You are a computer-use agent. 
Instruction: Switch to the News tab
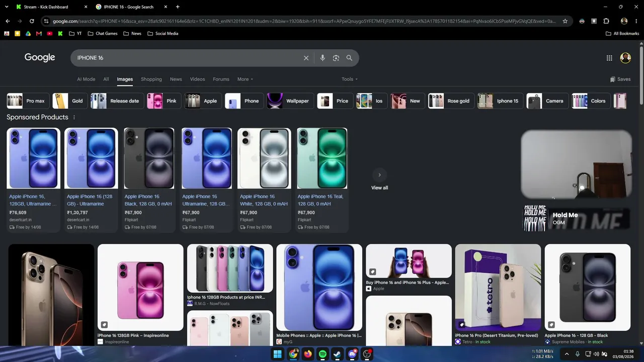pos(176,79)
